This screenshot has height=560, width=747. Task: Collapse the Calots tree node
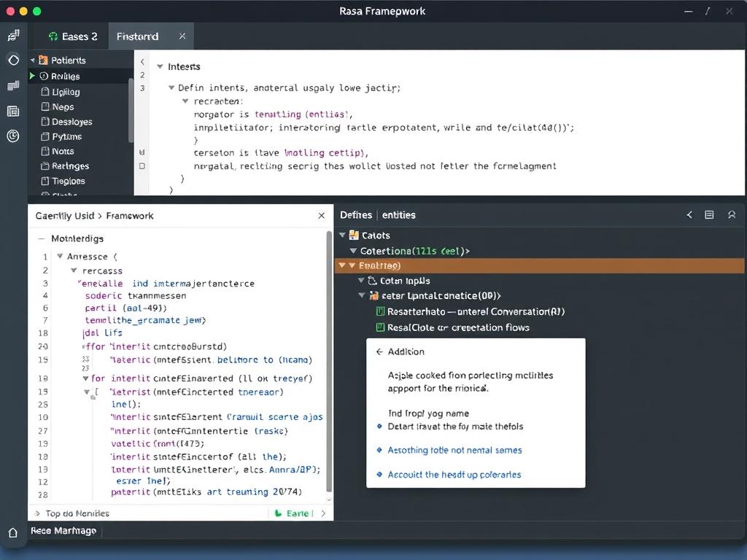pyautogui.click(x=342, y=235)
